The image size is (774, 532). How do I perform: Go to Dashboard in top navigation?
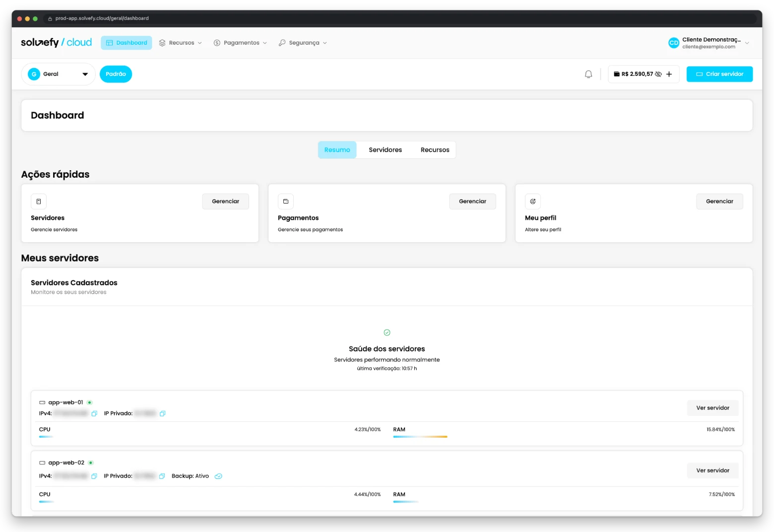click(127, 43)
